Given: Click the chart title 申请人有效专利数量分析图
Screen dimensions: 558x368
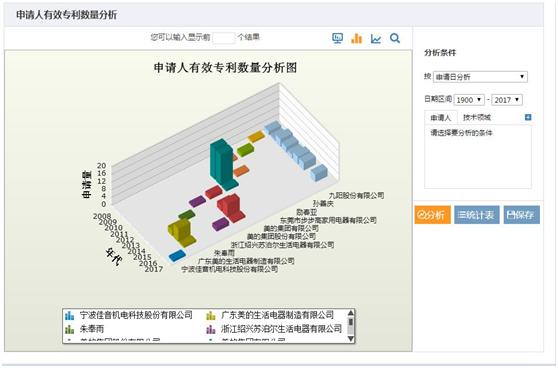Looking at the screenshot, I should [x=225, y=68].
